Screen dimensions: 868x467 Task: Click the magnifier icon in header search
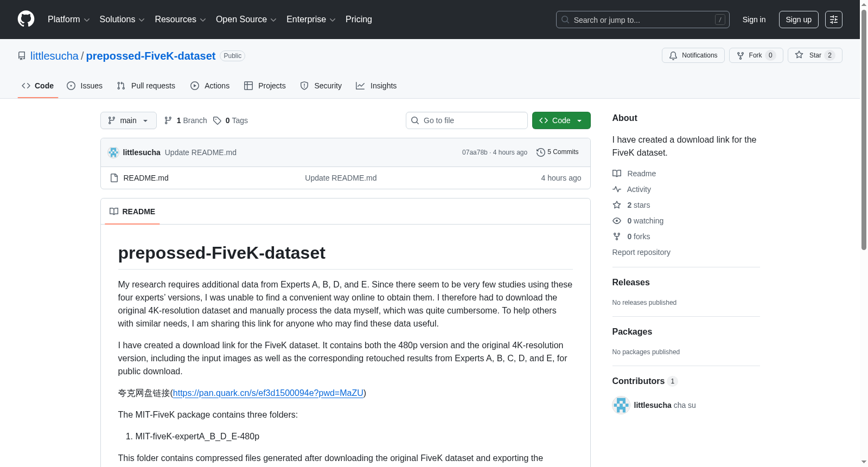point(565,20)
